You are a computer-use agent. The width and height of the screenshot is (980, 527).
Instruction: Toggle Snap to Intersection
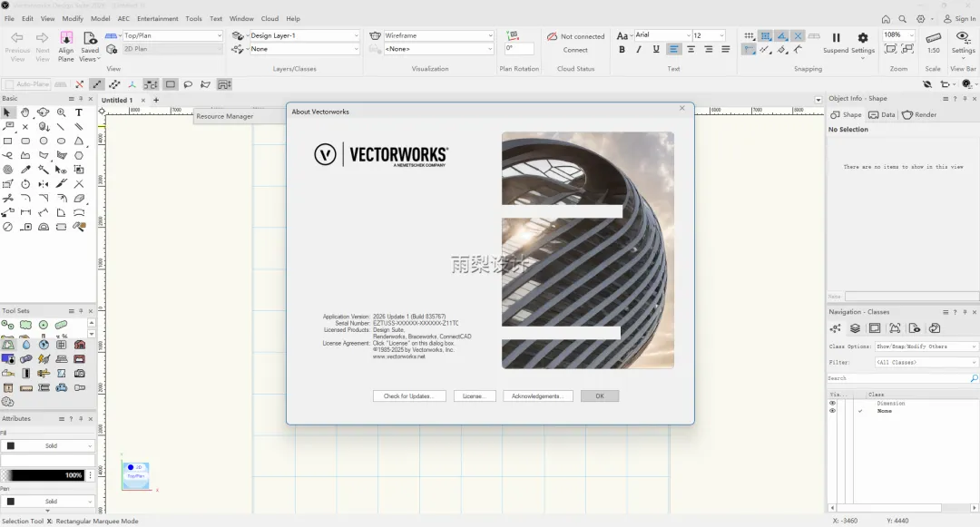coord(799,36)
